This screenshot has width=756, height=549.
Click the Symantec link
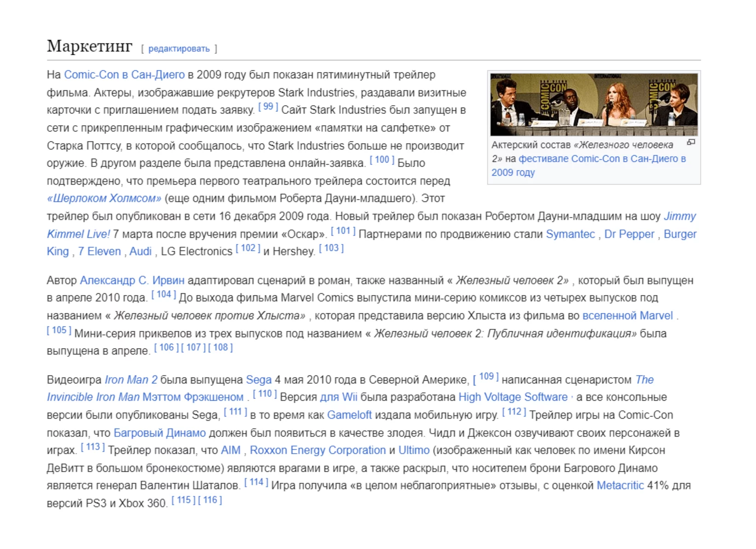pyautogui.click(x=570, y=234)
